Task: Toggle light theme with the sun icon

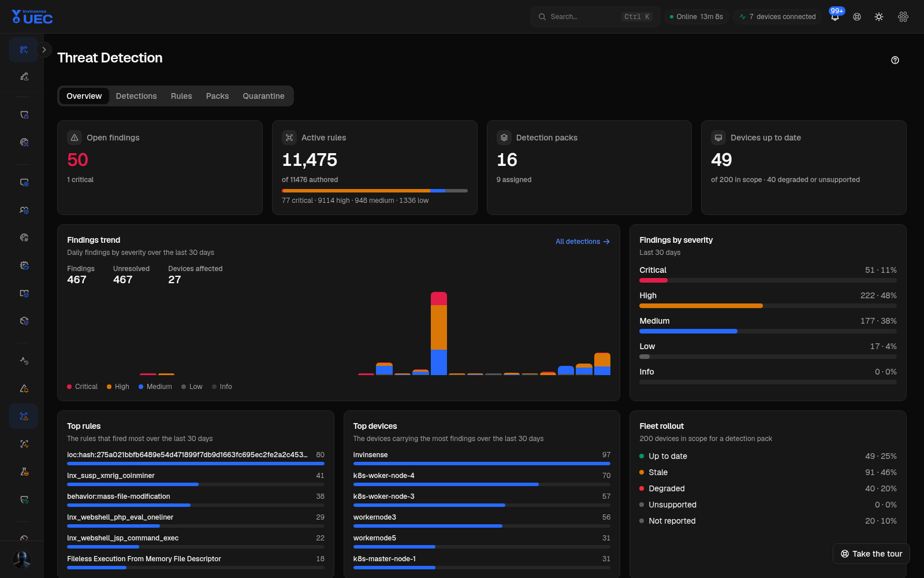Action: pyautogui.click(x=879, y=17)
